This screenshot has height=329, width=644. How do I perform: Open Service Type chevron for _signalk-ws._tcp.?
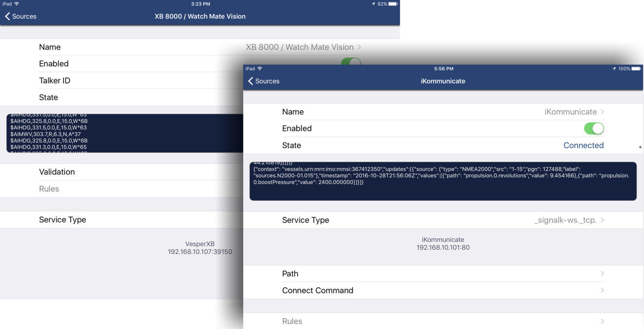(x=602, y=220)
